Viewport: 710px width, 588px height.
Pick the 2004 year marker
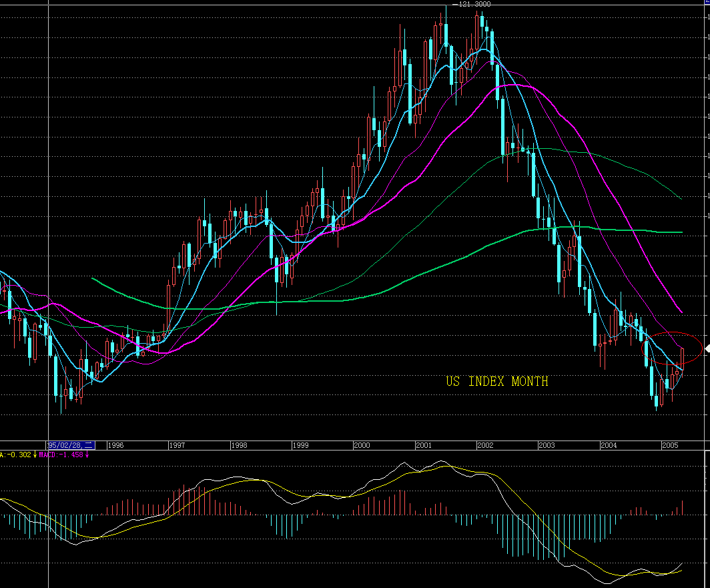(609, 445)
